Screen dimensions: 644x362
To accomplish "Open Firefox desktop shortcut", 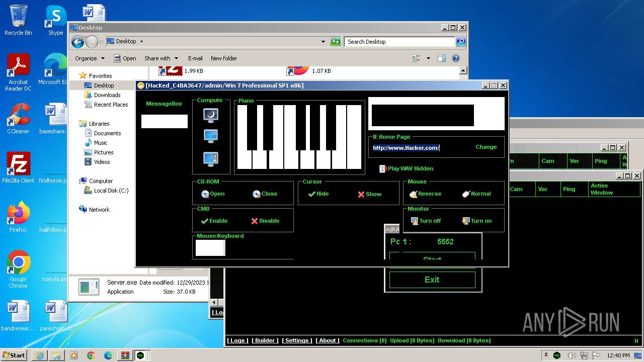I will pyautogui.click(x=18, y=217).
